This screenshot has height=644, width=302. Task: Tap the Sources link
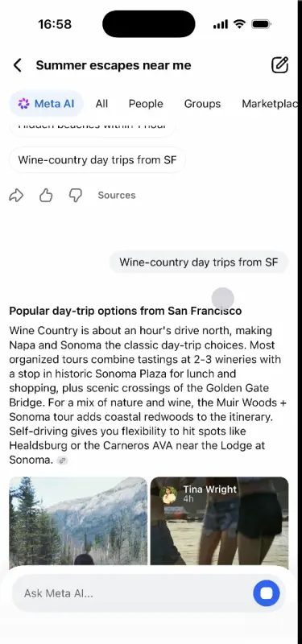click(117, 196)
